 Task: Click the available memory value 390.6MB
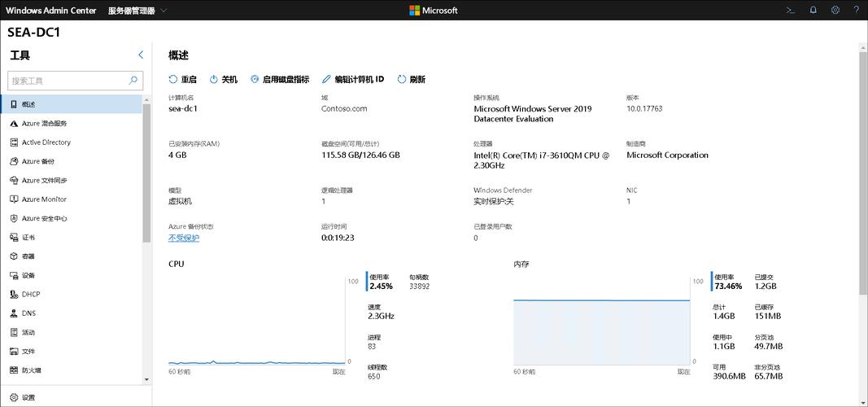[x=730, y=377]
